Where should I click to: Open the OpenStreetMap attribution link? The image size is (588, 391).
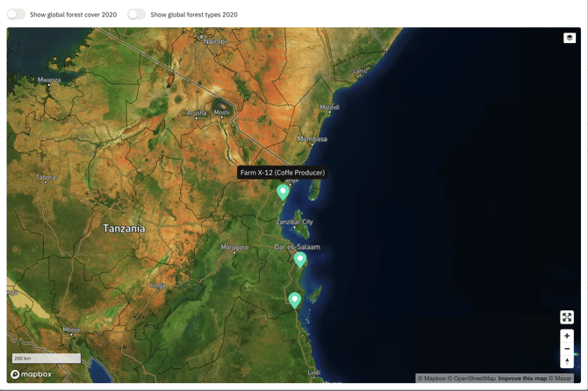(x=475, y=379)
